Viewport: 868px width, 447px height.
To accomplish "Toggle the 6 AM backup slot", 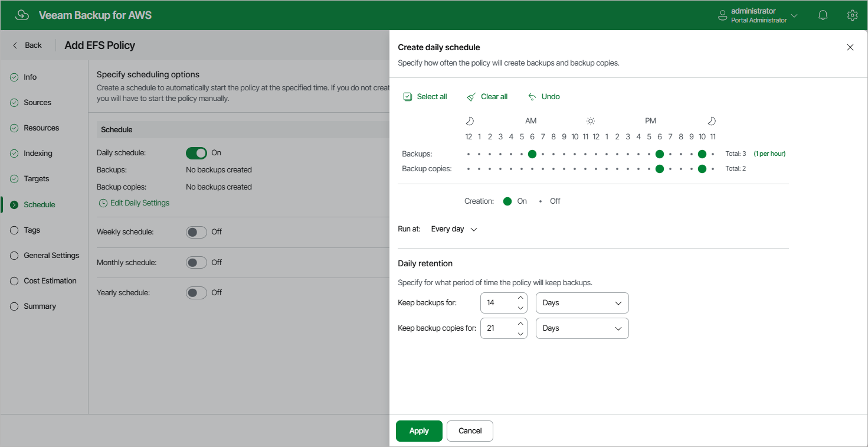I will tap(532, 154).
